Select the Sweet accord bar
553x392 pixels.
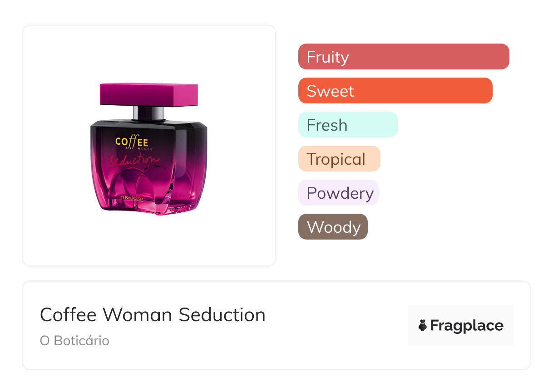395,91
